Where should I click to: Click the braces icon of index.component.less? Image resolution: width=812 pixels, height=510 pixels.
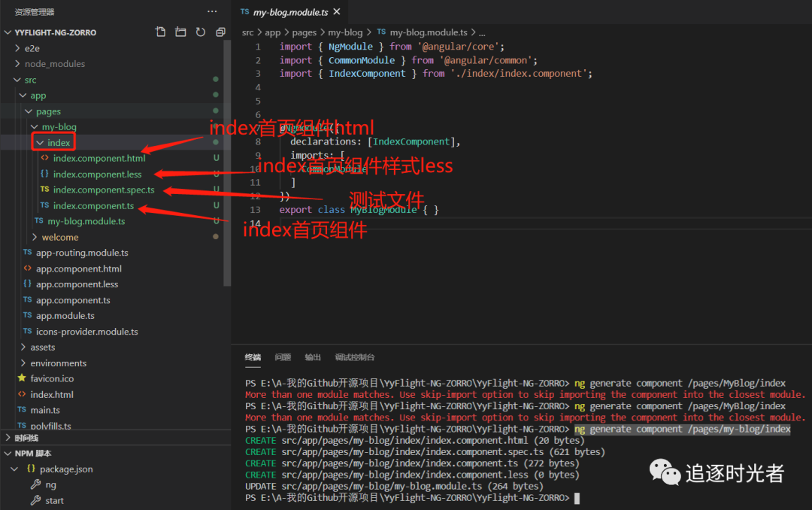tap(44, 174)
